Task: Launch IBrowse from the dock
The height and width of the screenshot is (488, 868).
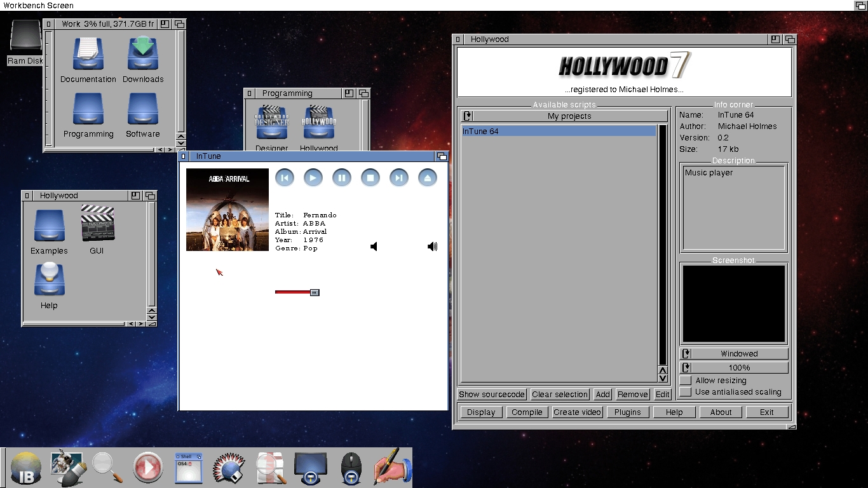Action: pyautogui.click(x=26, y=468)
